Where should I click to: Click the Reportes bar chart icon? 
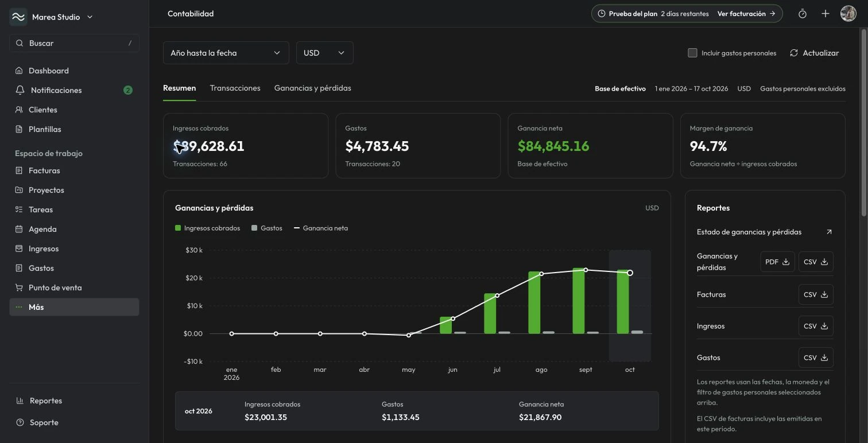(20, 401)
